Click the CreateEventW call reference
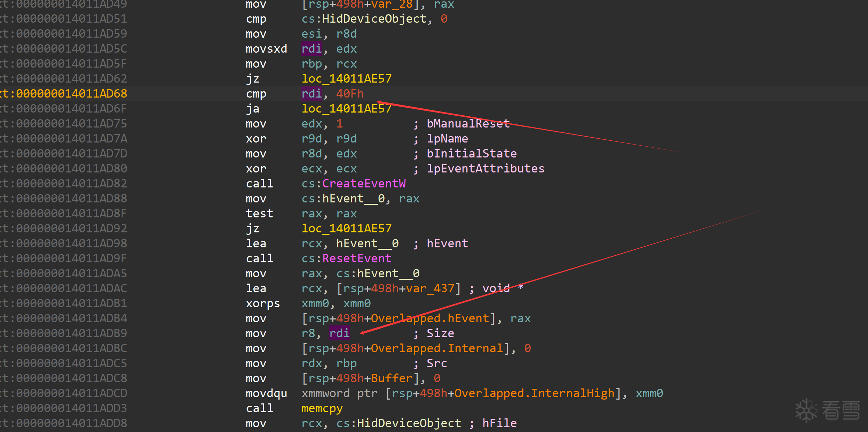 tap(364, 184)
